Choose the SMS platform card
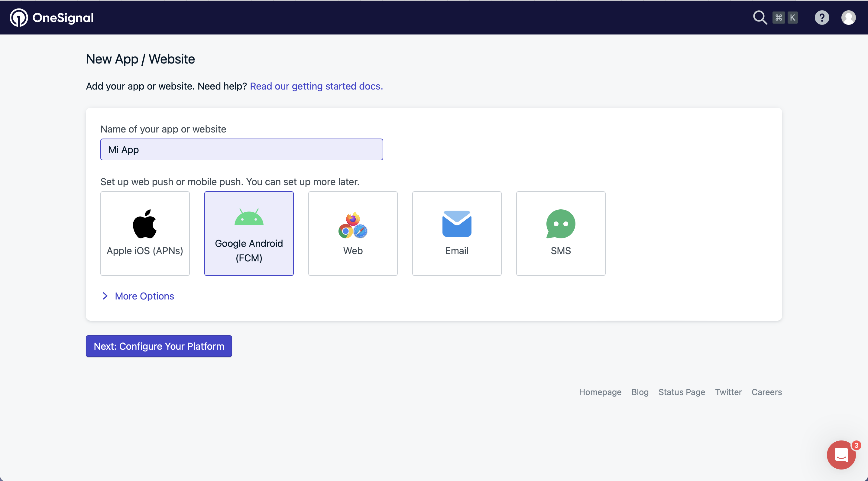Image resolution: width=868 pixels, height=481 pixels. [x=561, y=234]
